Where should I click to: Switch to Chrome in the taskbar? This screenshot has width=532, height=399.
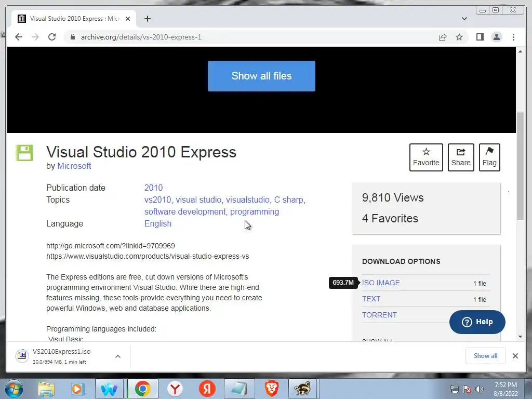pos(143,389)
